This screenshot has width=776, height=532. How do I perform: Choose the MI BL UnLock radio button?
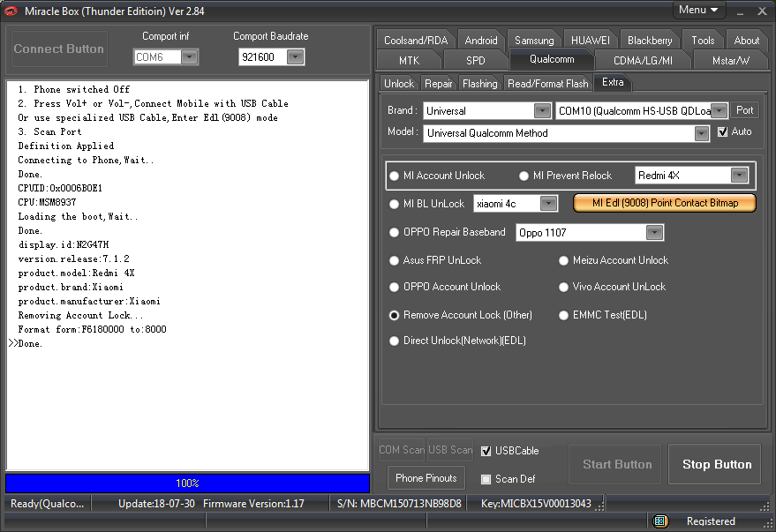394,204
